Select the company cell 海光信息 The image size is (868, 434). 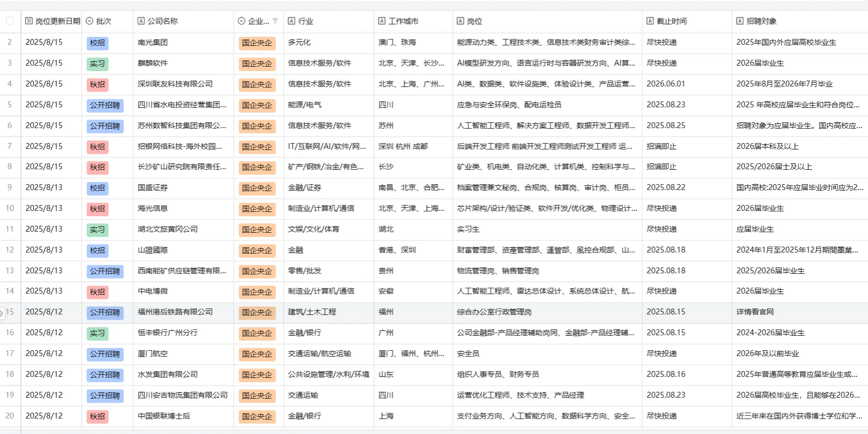(x=183, y=209)
